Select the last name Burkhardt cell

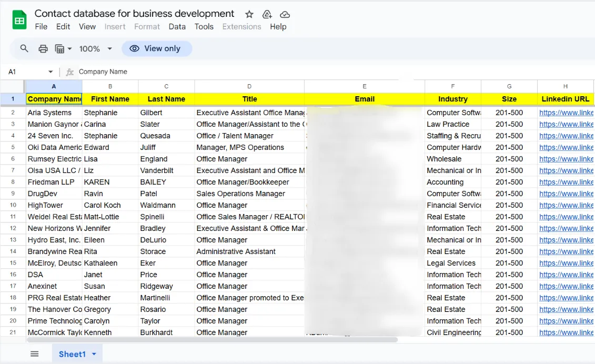click(x=166, y=332)
